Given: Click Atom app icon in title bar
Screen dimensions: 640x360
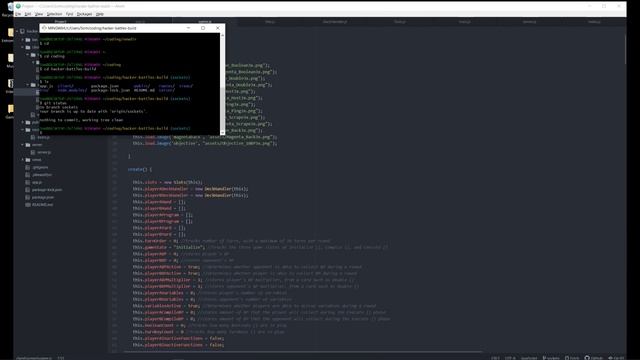Looking at the screenshot, I should point(18,6).
